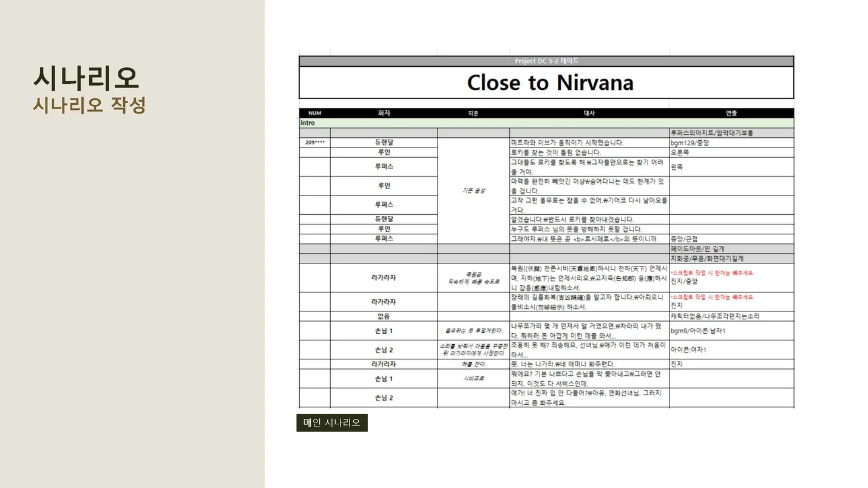Click '루인' beside the '오른쪽' row
This screenshot has width=868, height=488.
pos(384,152)
